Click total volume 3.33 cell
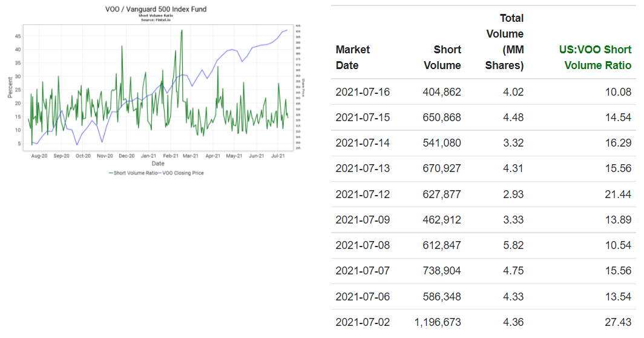The image size is (644, 338). (513, 219)
